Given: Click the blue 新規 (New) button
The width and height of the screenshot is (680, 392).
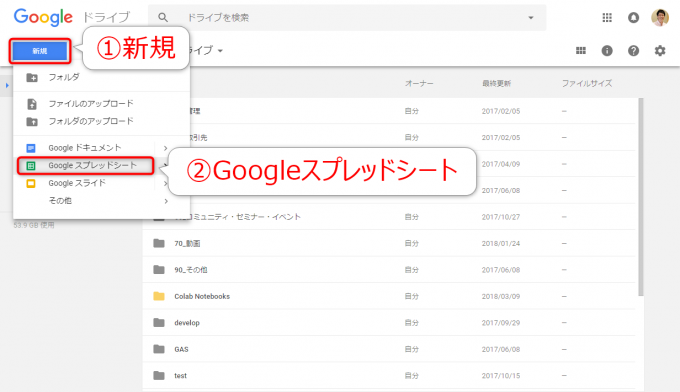Looking at the screenshot, I should click(x=39, y=51).
